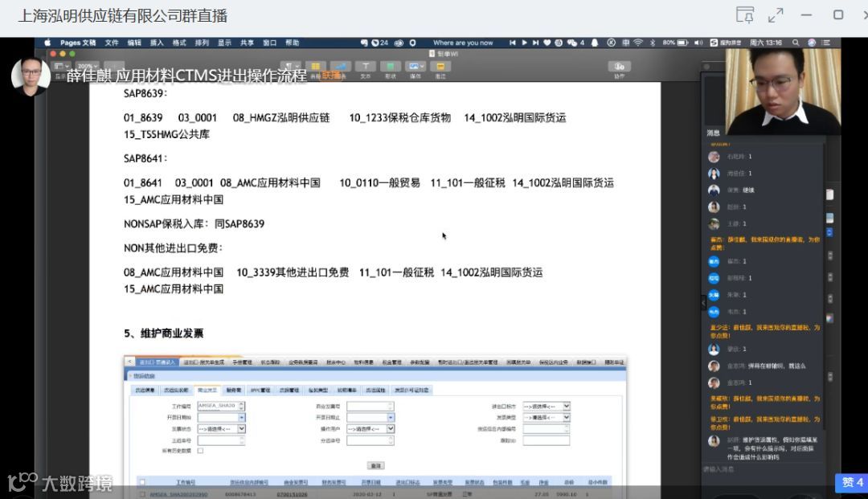Viewport: 868px width, 499px height.
Task: Open the Apple menu in the Mac menu bar
Action: click(x=47, y=43)
